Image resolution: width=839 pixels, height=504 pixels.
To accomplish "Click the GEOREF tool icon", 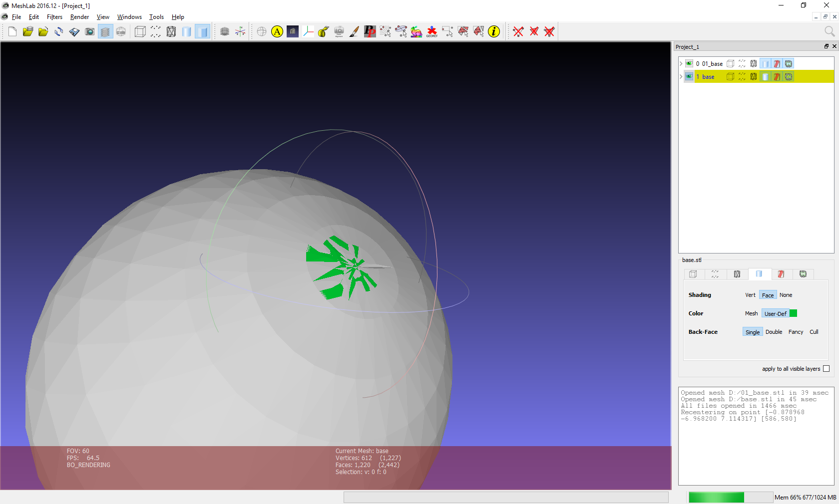I will (x=432, y=32).
